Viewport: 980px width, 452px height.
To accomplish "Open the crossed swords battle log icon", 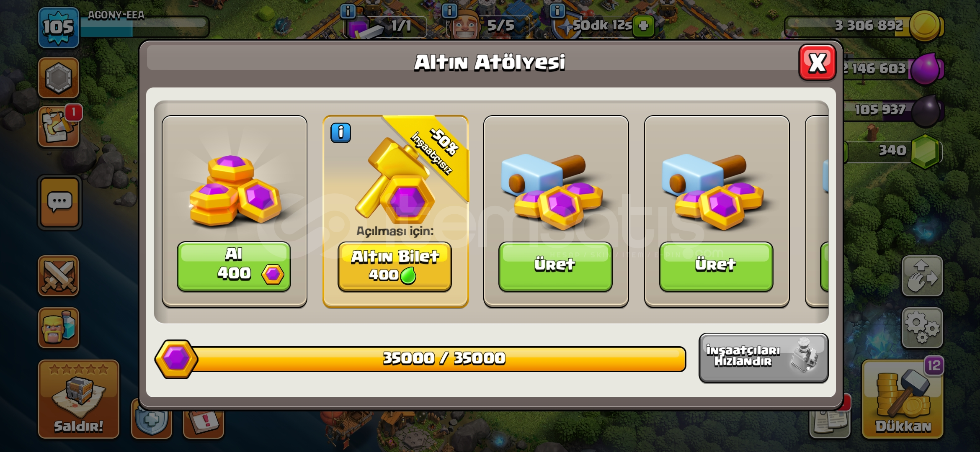I will pyautogui.click(x=59, y=276).
